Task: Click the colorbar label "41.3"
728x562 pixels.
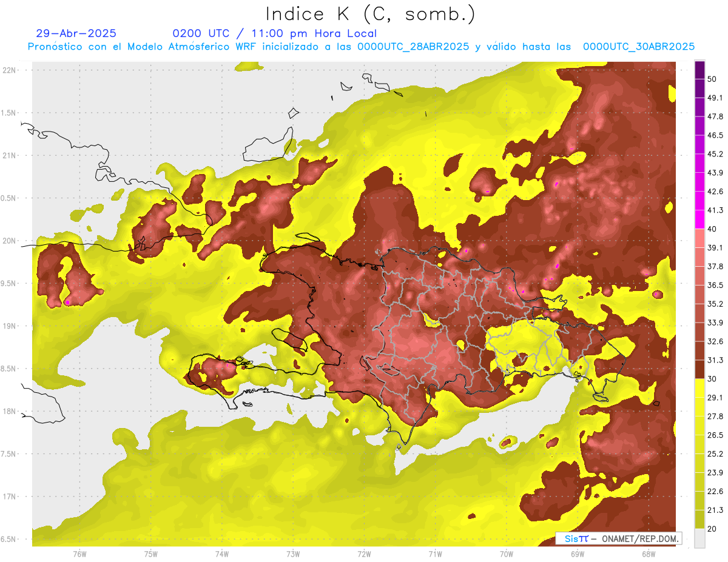Action: (x=715, y=210)
